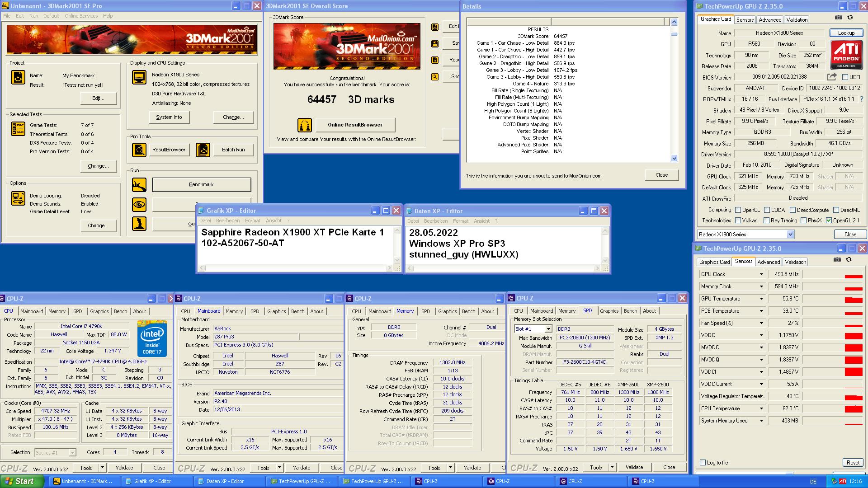
Task: Click the Details window scroll down arrow
Action: coord(674,159)
